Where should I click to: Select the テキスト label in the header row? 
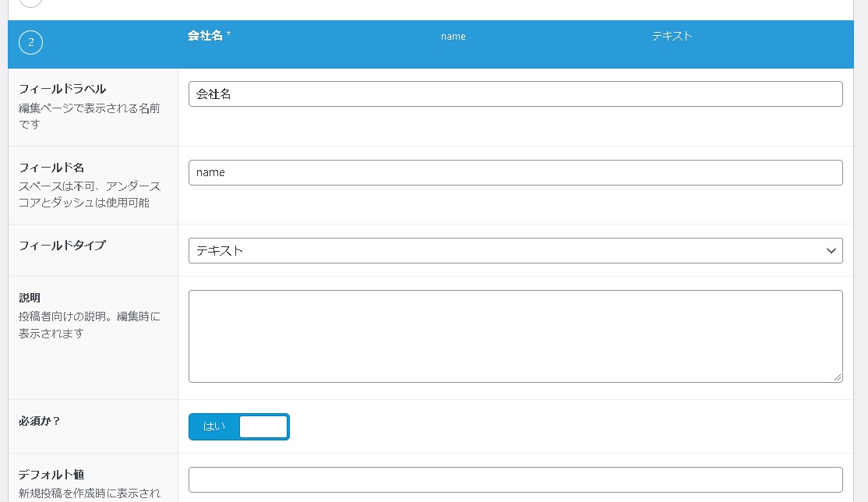click(671, 36)
